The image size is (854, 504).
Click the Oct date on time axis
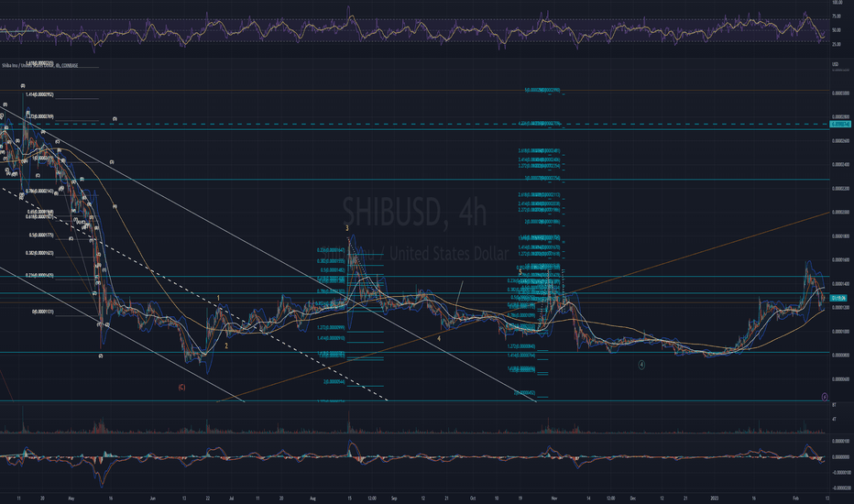pyautogui.click(x=473, y=498)
